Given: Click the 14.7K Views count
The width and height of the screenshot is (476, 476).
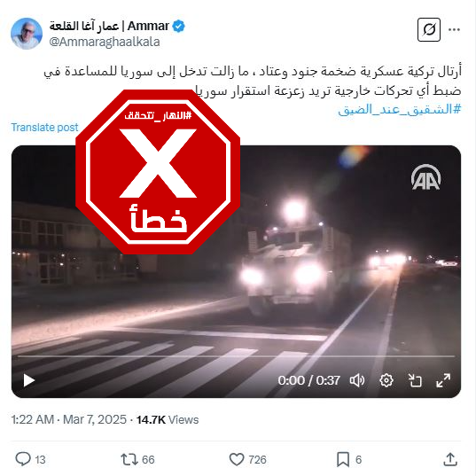Looking at the screenshot, I should tap(168, 420).
